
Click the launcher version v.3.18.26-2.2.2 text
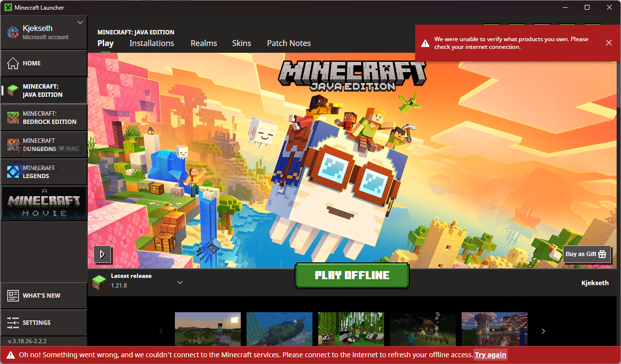[27, 341]
